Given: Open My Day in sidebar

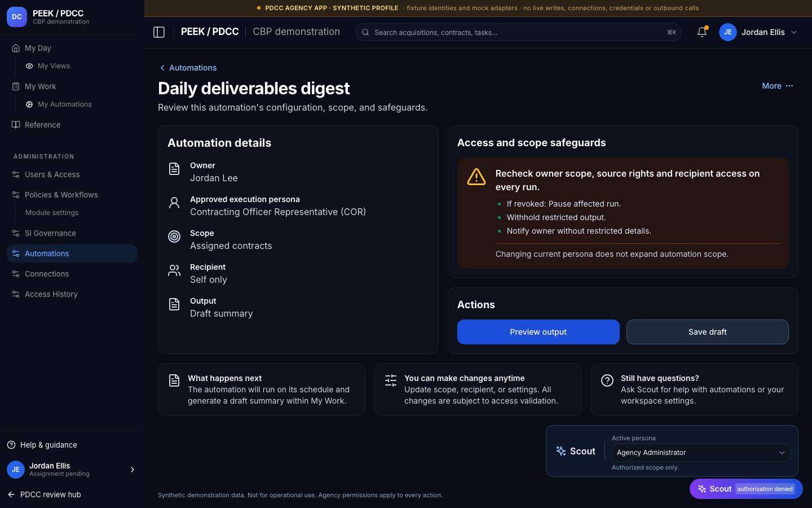Looking at the screenshot, I should 72,48.
